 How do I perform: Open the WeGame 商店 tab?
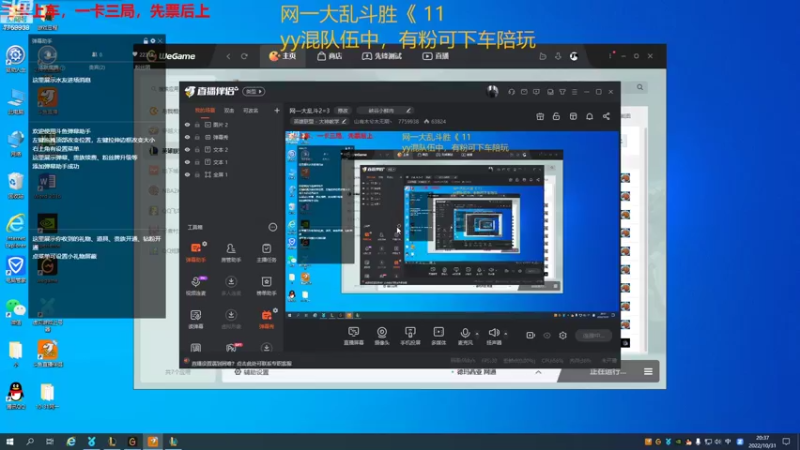pyautogui.click(x=329, y=56)
